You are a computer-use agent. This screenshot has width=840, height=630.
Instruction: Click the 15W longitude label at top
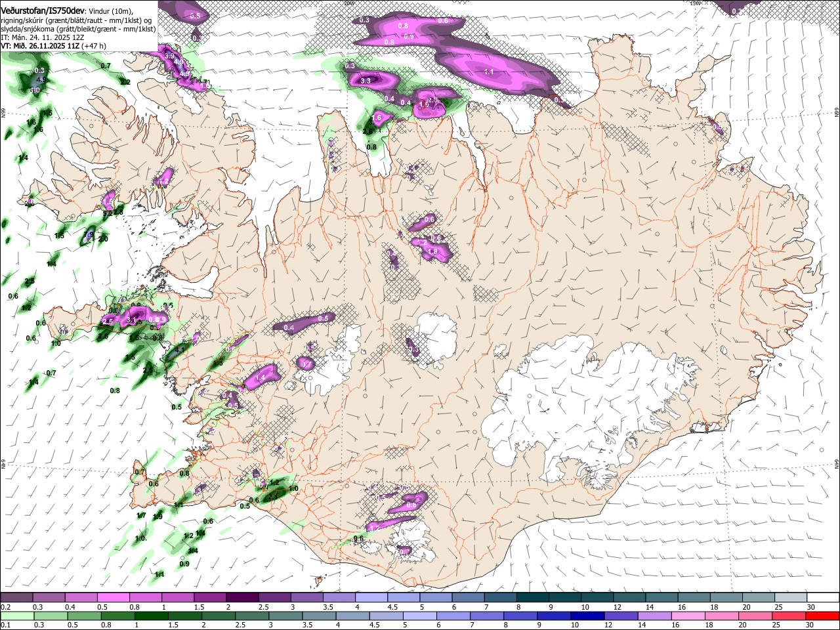coord(694,3)
